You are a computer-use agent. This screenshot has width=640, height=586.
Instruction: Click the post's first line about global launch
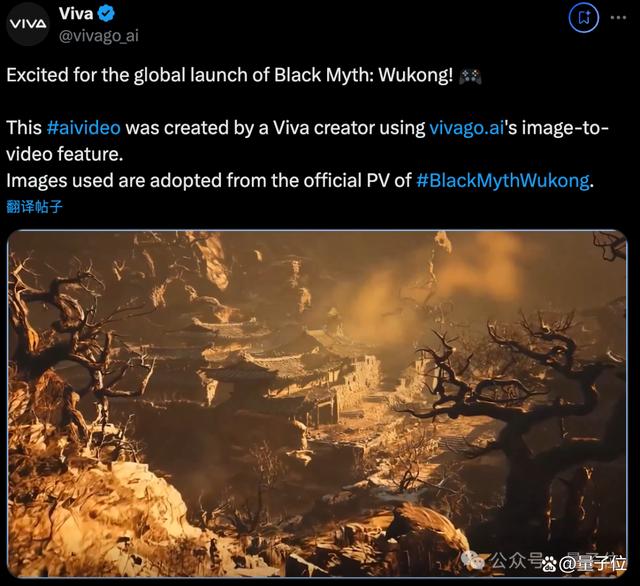click(230, 75)
